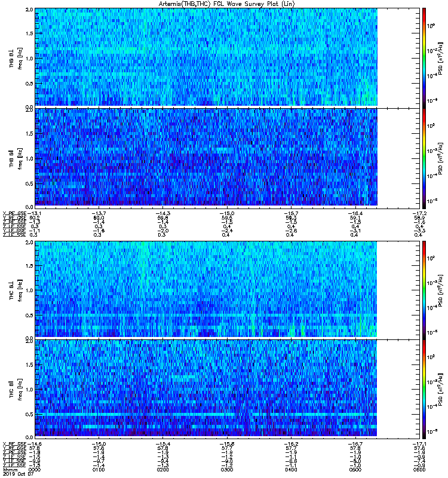This screenshot has height=478, width=448.
Task: Click the "0400" time label
Action: pyautogui.click(x=291, y=470)
